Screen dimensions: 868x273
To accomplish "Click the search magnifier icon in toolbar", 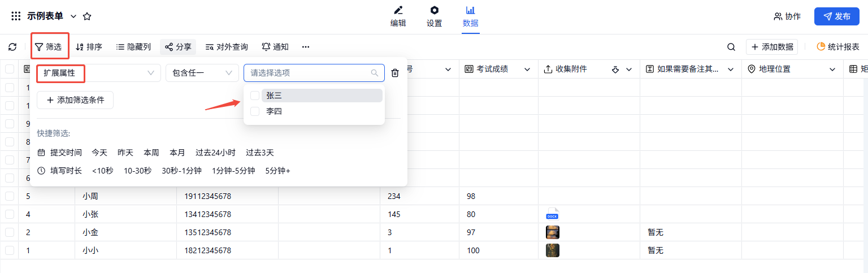I will (x=731, y=47).
